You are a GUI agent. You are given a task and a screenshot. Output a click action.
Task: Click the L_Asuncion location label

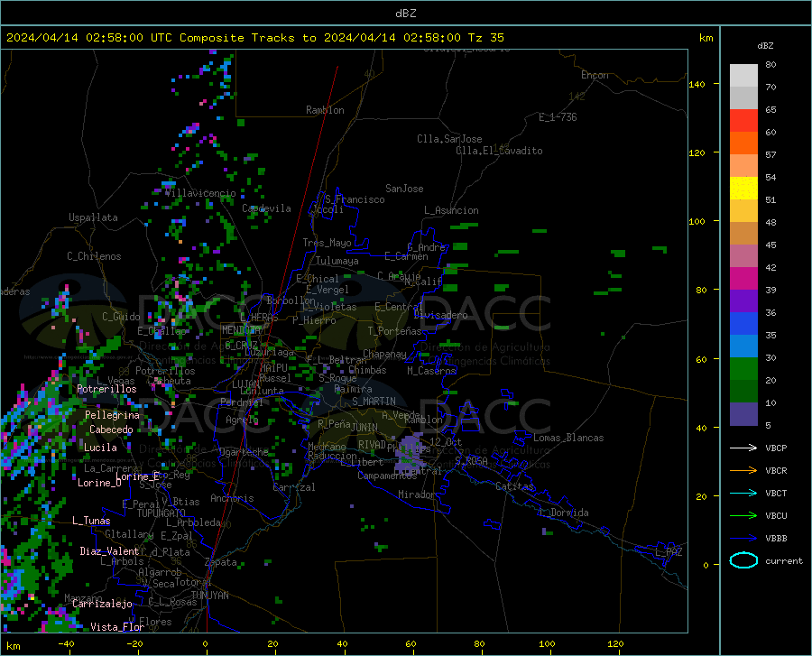click(451, 210)
